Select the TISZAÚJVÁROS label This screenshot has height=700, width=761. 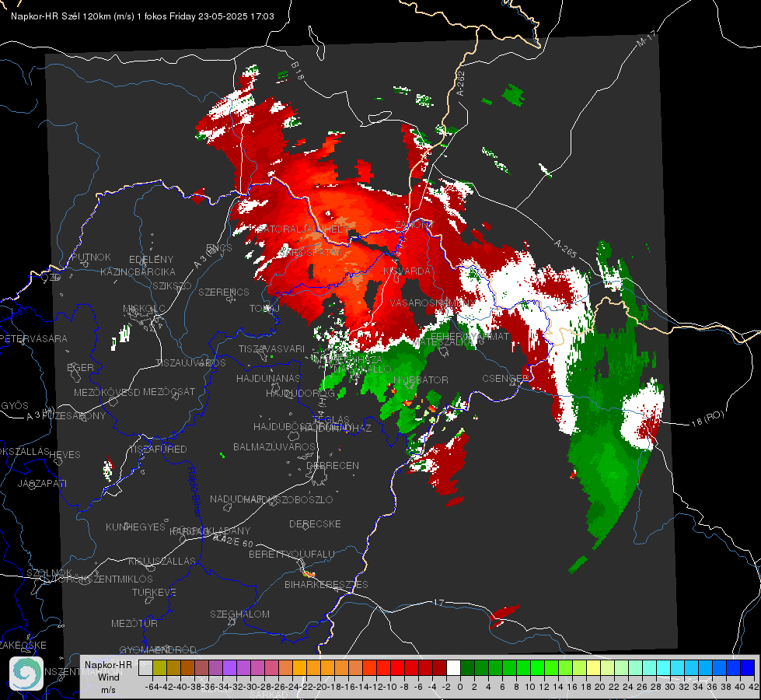pyautogui.click(x=190, y=363)
